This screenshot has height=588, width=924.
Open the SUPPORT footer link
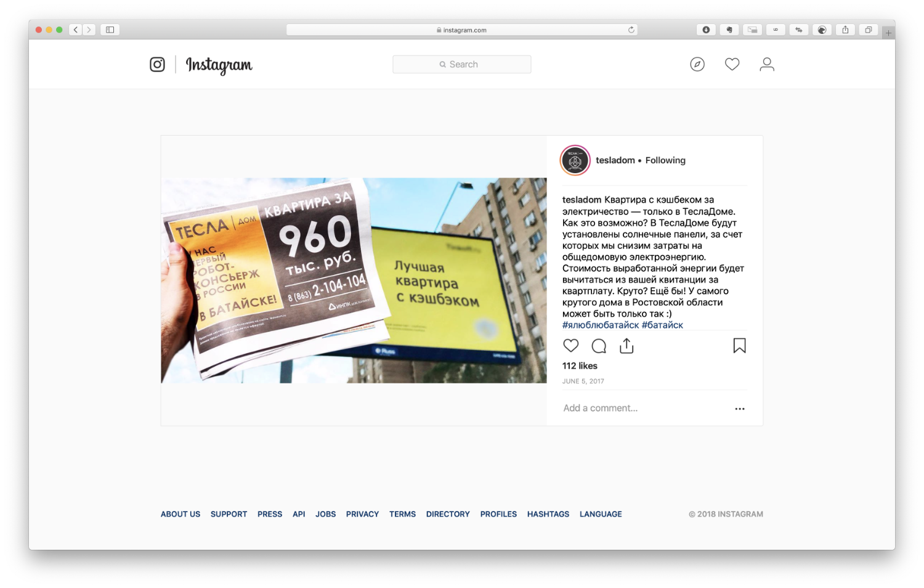click(x=229, y=514)
